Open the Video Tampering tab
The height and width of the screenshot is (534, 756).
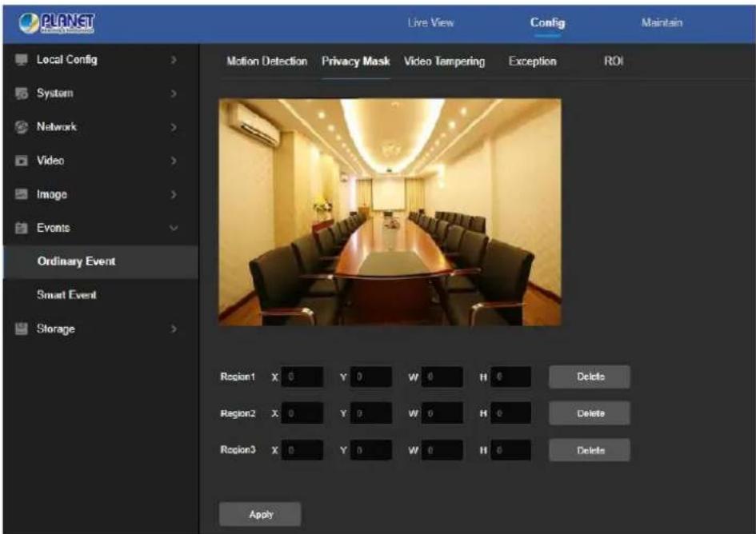(444, 62)
